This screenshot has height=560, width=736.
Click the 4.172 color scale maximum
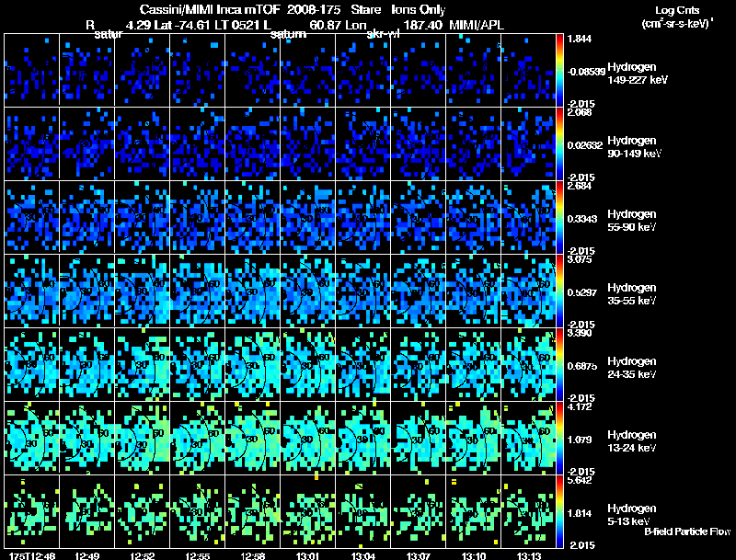click(x=580, y=406)
